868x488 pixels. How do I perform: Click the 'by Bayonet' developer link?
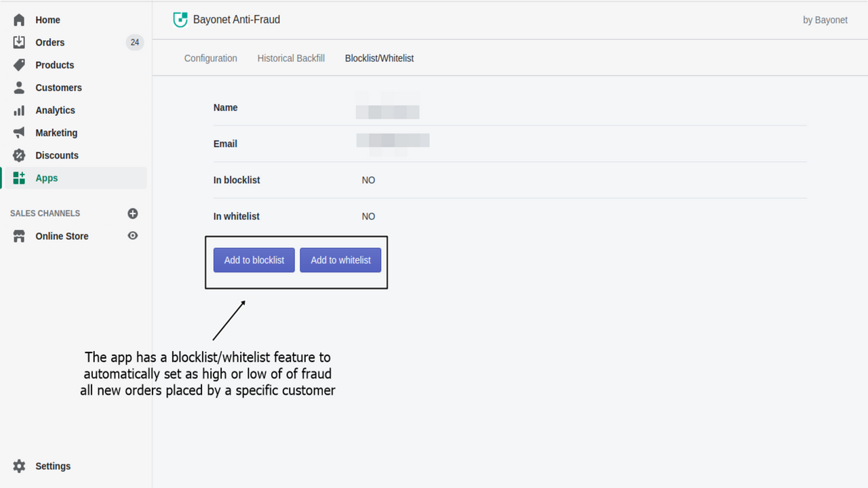[825, 20]
